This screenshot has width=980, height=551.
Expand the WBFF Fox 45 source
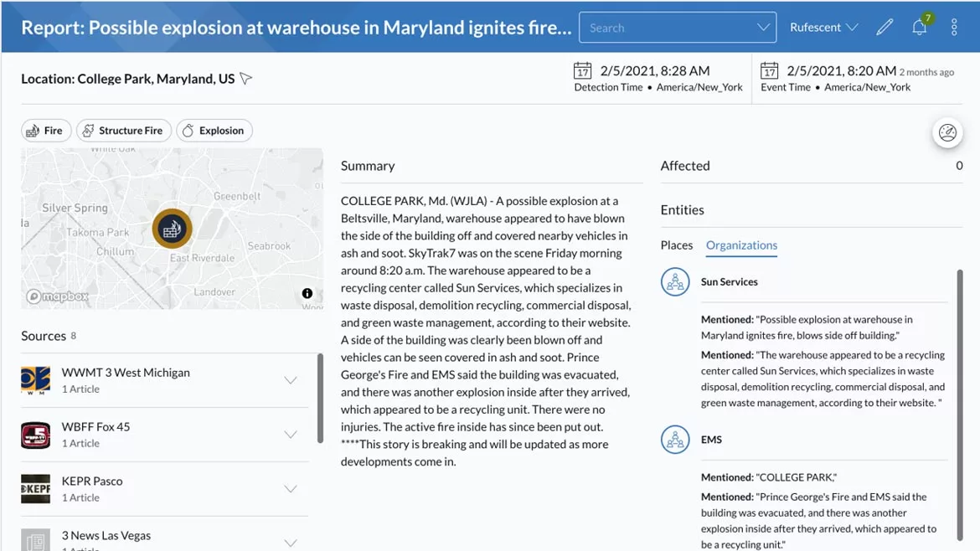pyautogui.click(x=291, y=435)
